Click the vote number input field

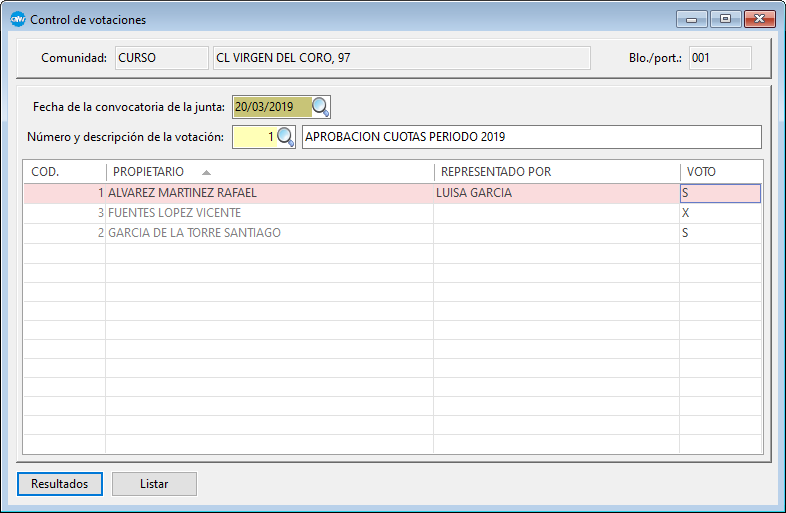pos(253,137)
